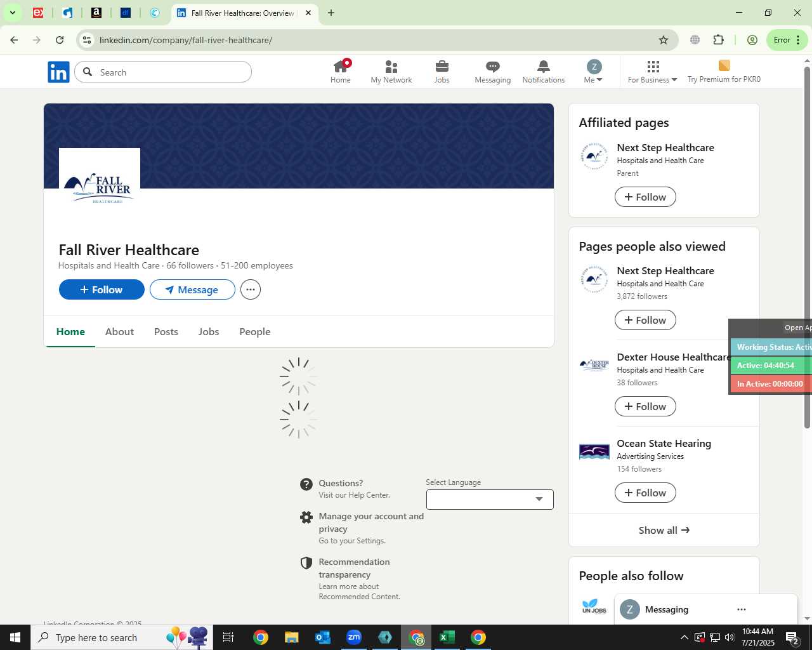Click Try Premium for PKR0 link
This screenshot has height=650, width=812.
pos(724,72)
